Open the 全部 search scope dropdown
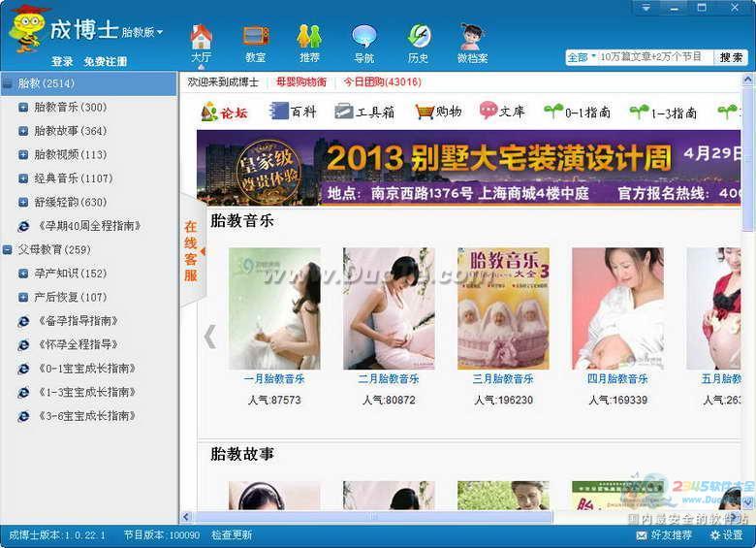The height and width of the screenshot is (548, 756). (x=582, y=57)
